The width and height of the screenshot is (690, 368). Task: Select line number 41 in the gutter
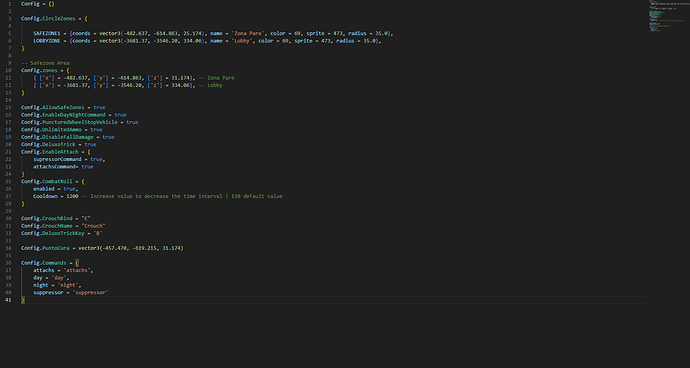click(9, 300)
